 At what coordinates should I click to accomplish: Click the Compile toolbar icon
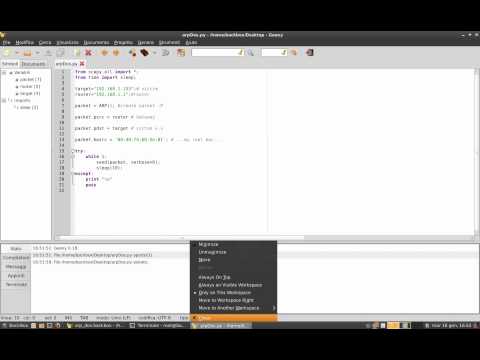[133, 53]
